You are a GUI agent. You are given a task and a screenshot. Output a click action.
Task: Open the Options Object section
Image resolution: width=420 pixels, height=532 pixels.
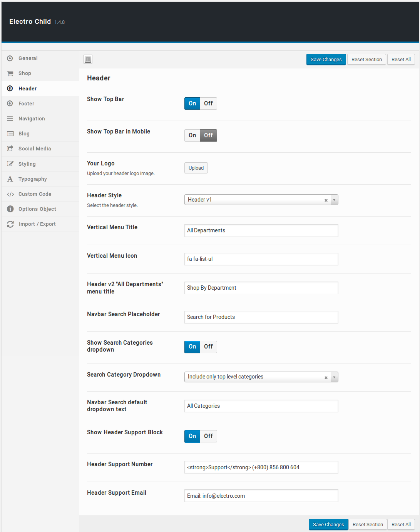(x=40, y=209)
